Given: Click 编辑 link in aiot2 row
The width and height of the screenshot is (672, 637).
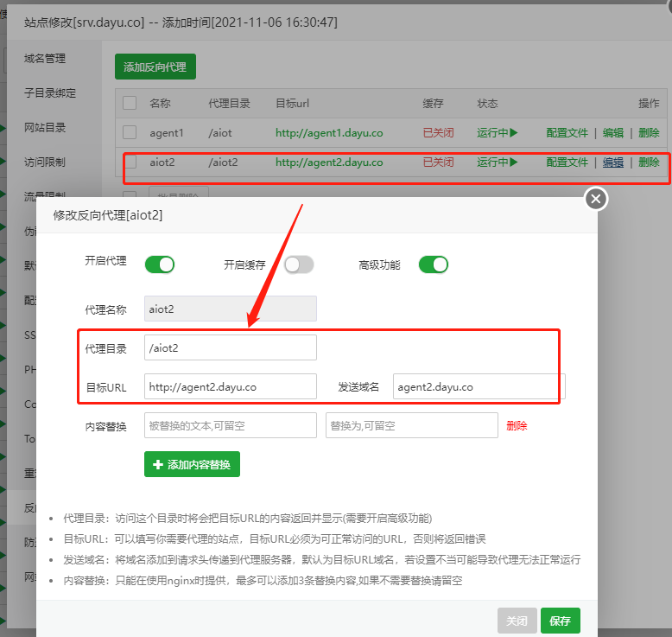Looking at the screenshot, I should 613,162.
